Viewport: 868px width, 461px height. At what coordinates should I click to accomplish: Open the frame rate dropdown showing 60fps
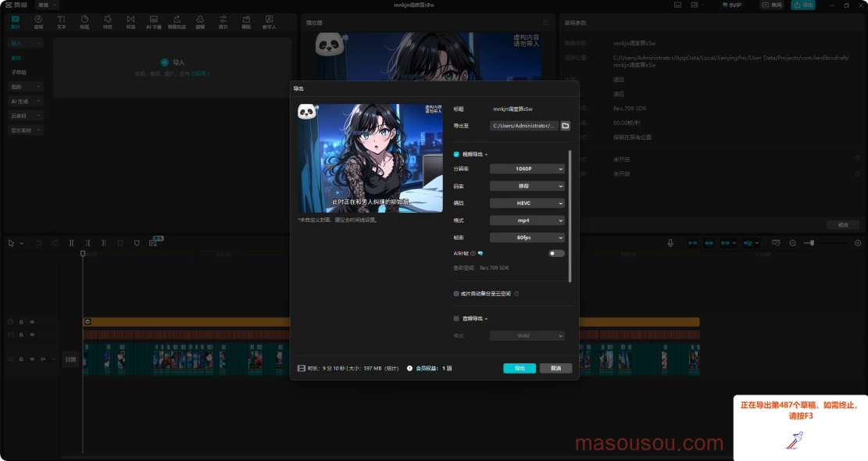coord(527,238)
